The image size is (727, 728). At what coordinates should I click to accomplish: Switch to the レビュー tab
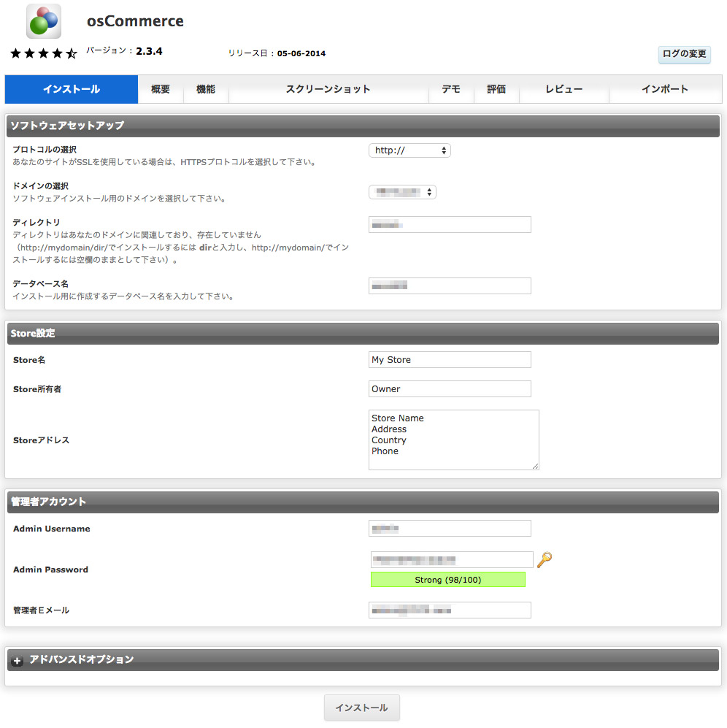pos(563,89)
